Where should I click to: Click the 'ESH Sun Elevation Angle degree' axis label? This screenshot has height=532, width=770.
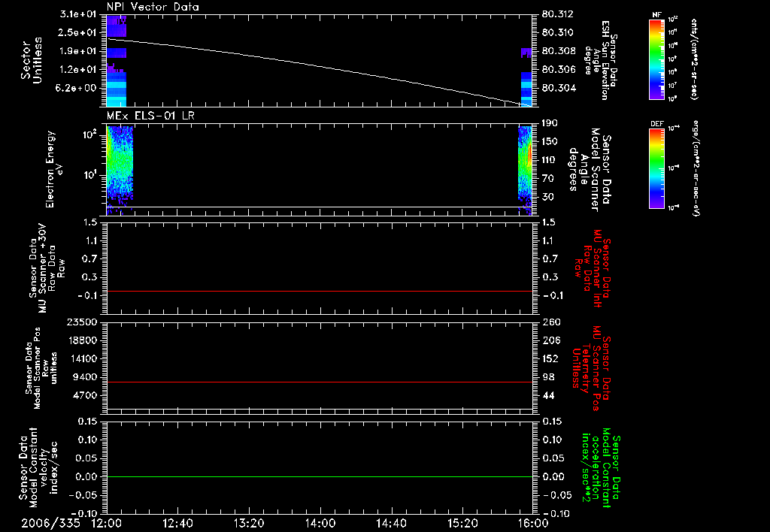tap(601, 60)
